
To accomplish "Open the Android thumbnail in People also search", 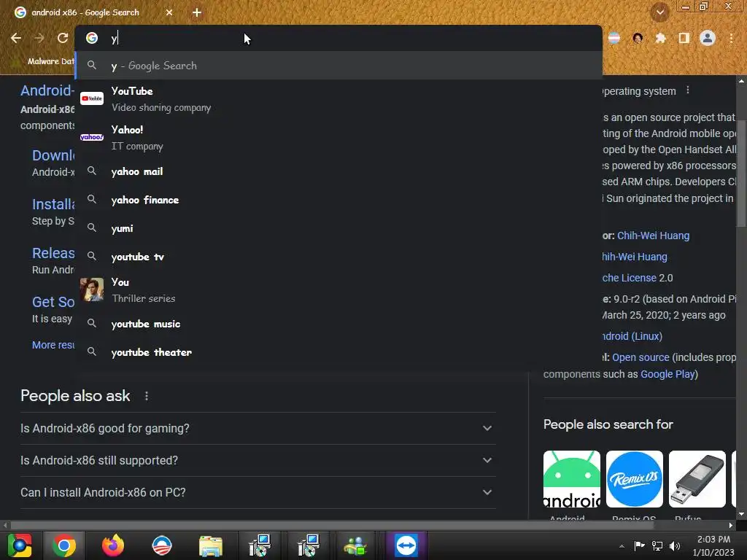I will (x=572, y=479).
